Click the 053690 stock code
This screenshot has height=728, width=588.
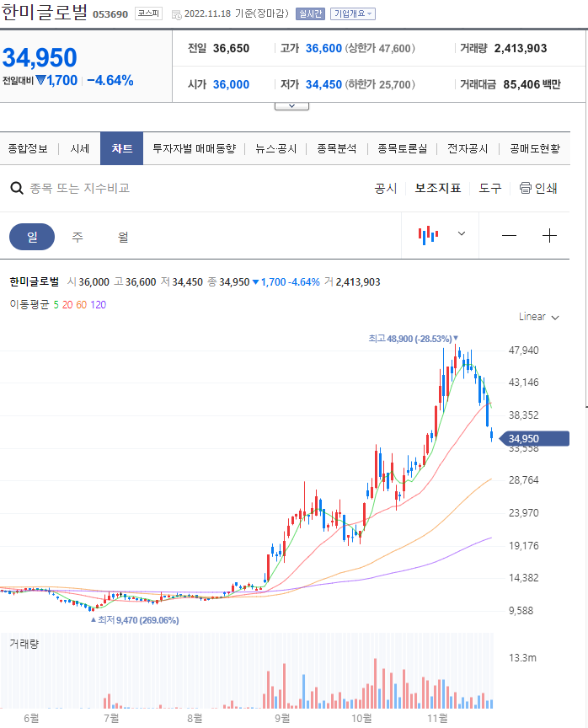coord(110,14)
